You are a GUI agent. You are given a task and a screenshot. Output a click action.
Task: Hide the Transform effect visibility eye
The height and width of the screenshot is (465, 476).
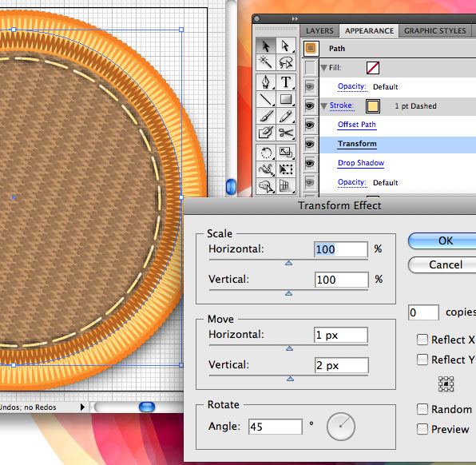tap(309, 144)
